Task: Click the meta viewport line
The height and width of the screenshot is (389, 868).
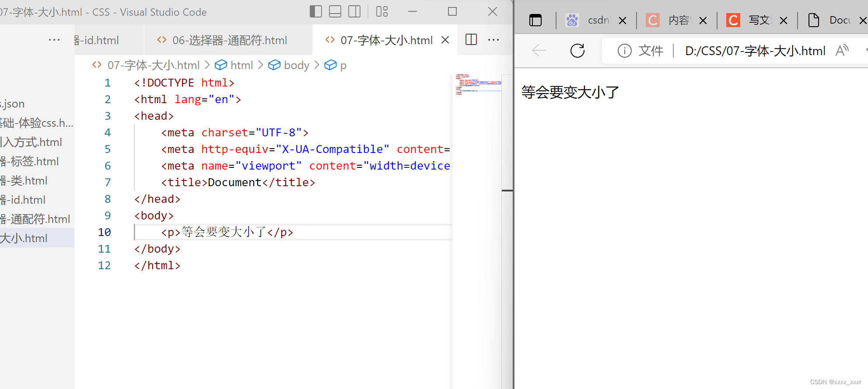Action: click(x=306, y=166)
